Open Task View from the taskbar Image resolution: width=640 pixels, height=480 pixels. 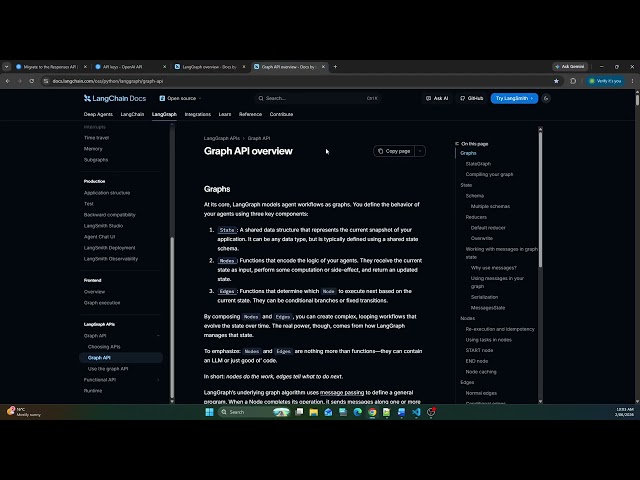click(299, 412)
